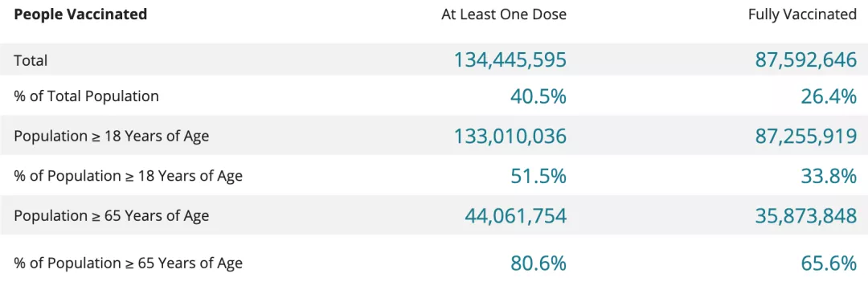Image resolution: width=868 pixels, height=294 pixels.
Task: Select % of Population ≥ 18 Years label
Action: 129,176
